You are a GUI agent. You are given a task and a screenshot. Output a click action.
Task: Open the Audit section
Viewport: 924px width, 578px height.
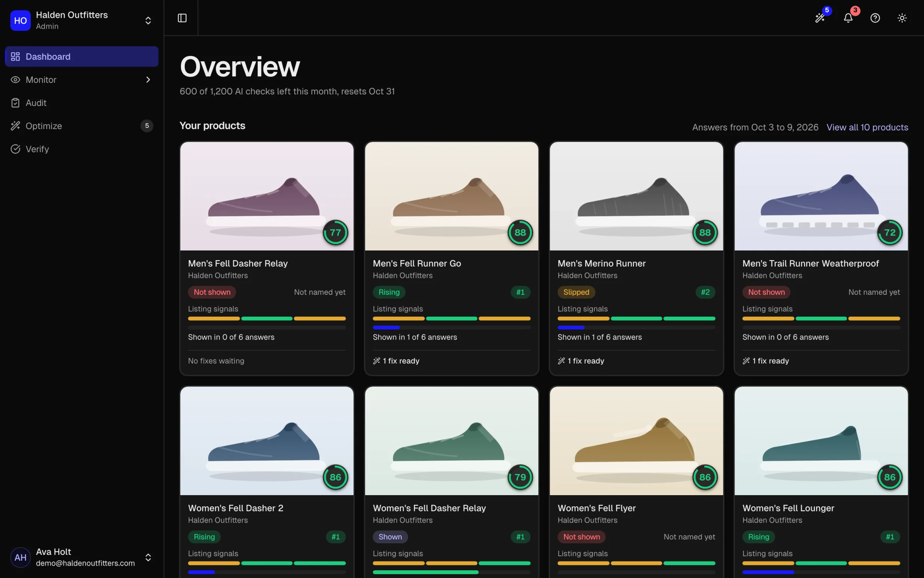tap(82, 103)
